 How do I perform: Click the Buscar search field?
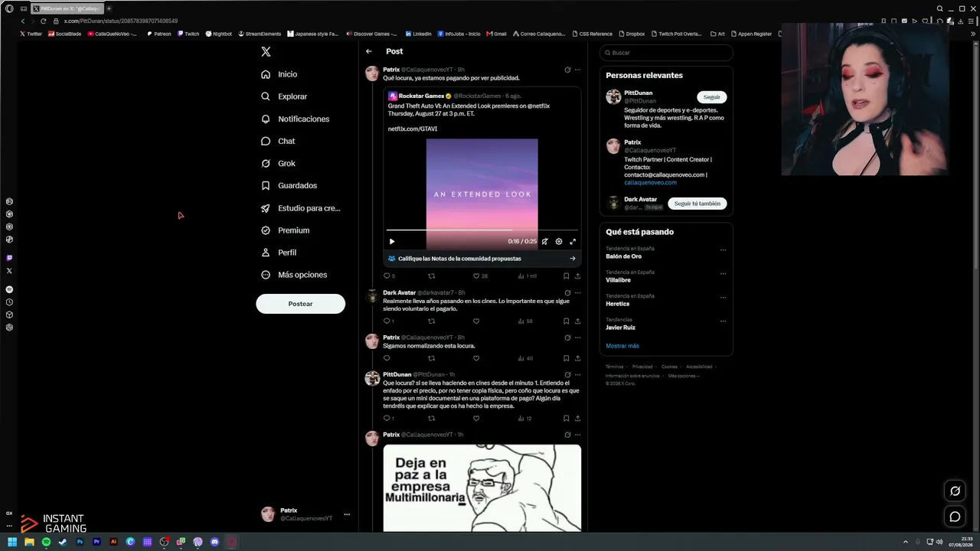coord(666,53)
